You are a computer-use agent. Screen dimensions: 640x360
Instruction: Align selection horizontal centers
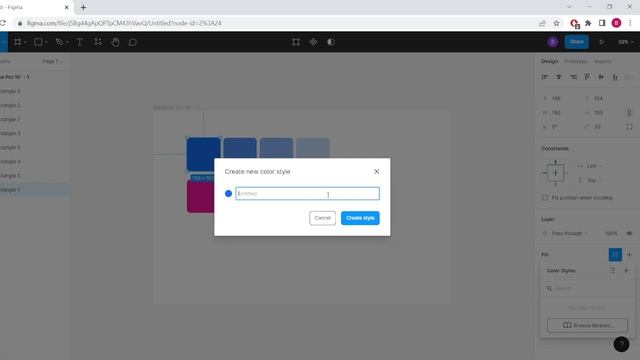[559, 77]
